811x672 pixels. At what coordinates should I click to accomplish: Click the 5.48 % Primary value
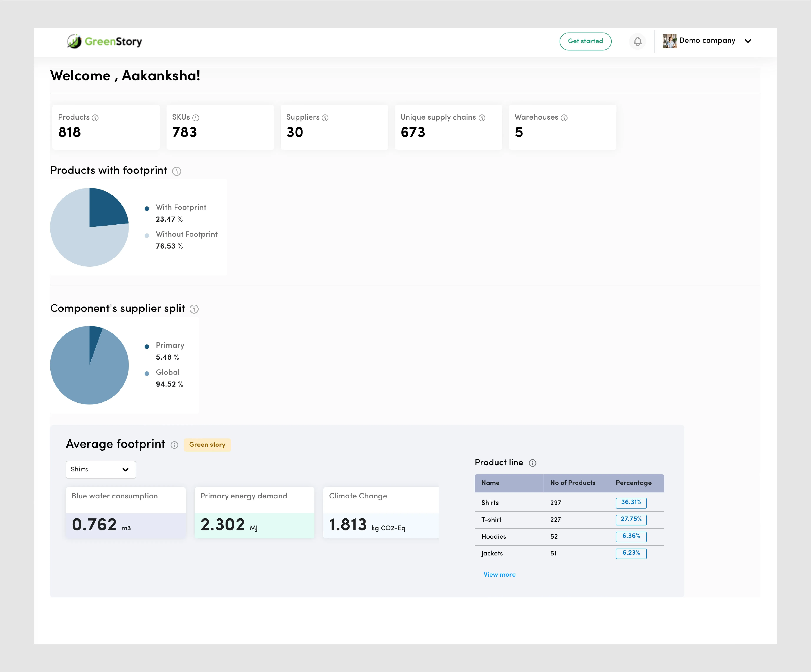coord(167,357)
